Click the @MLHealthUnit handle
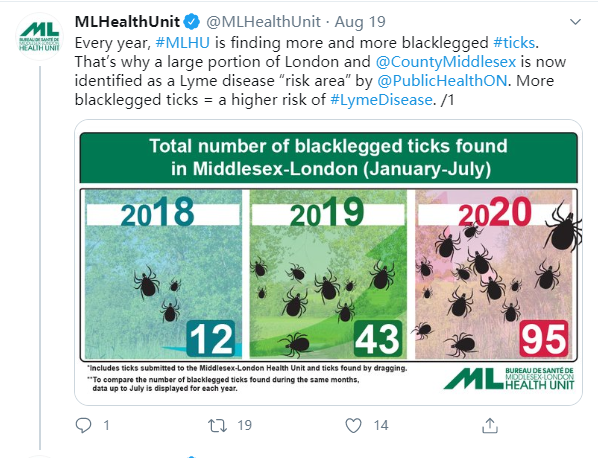 pos(263,22)
